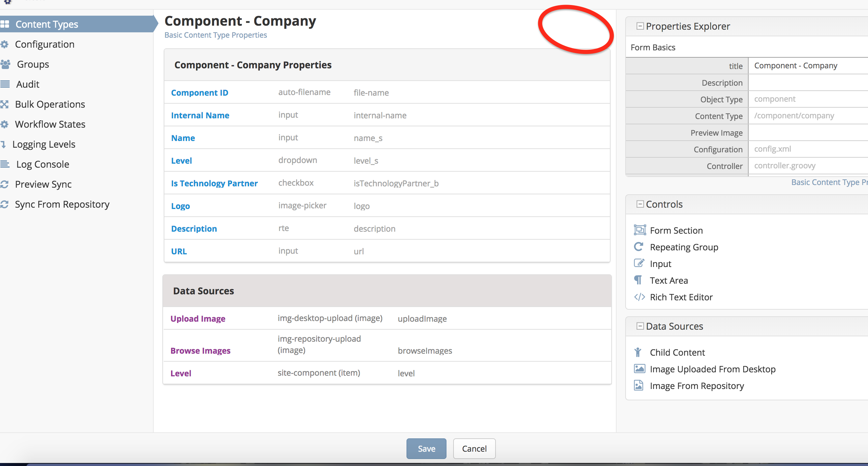Save the content type
This screenshot has height=466, width=868.
[x=426, y=448]
